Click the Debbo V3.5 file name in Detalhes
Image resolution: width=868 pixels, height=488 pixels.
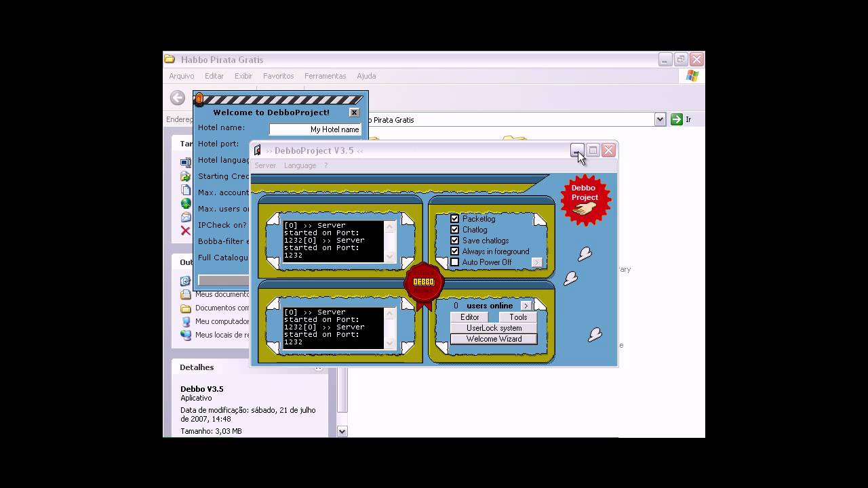coord(202,389)
